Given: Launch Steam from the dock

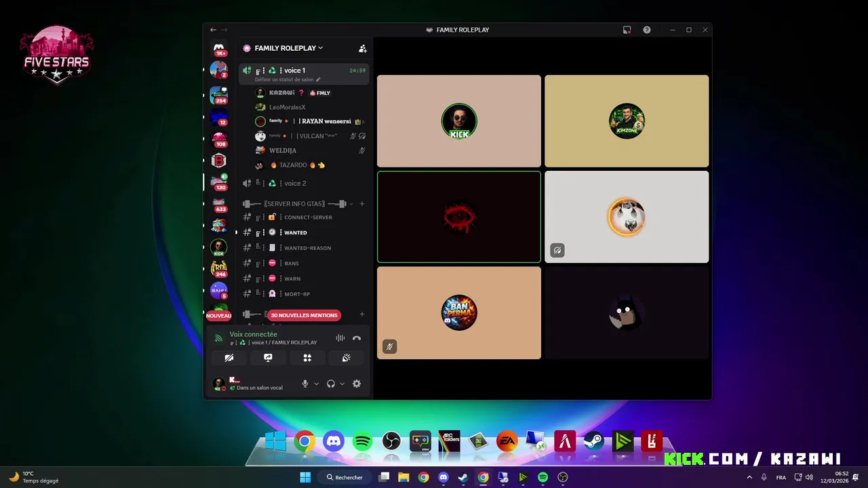Looking at the screenshot, I should click(594, 442).
